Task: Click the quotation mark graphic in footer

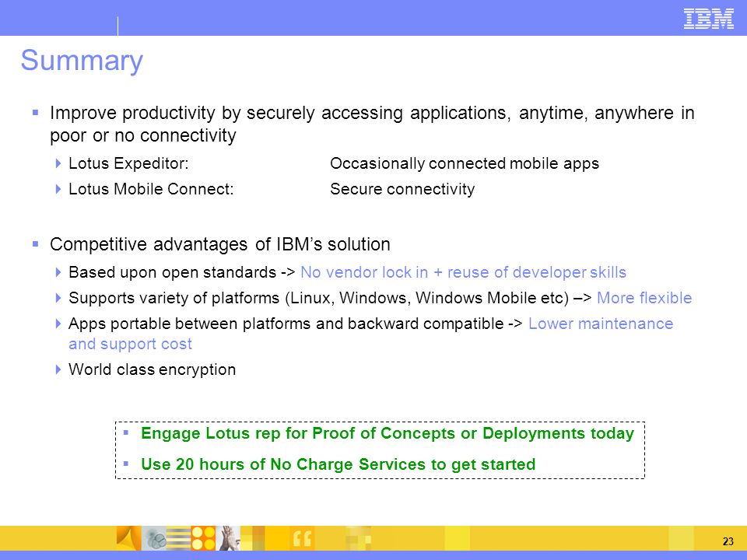Action: point(302,538)
